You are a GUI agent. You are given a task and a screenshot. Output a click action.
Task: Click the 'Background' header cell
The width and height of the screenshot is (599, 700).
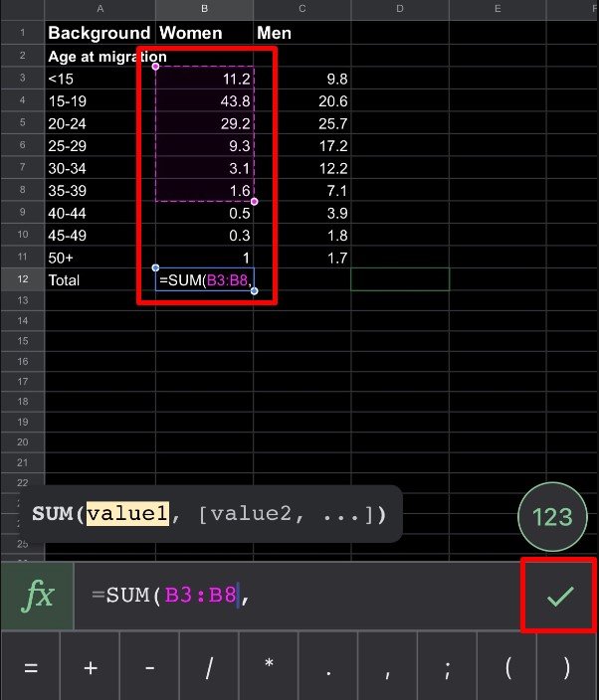coord(100,33)
